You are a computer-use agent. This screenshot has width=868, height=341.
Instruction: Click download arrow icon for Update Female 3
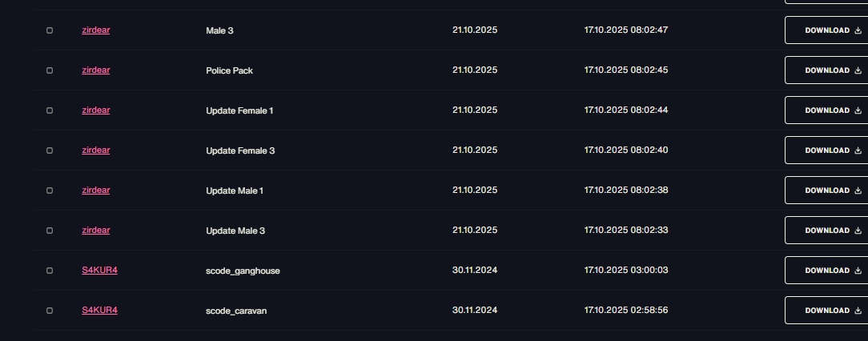coord(858,150)
